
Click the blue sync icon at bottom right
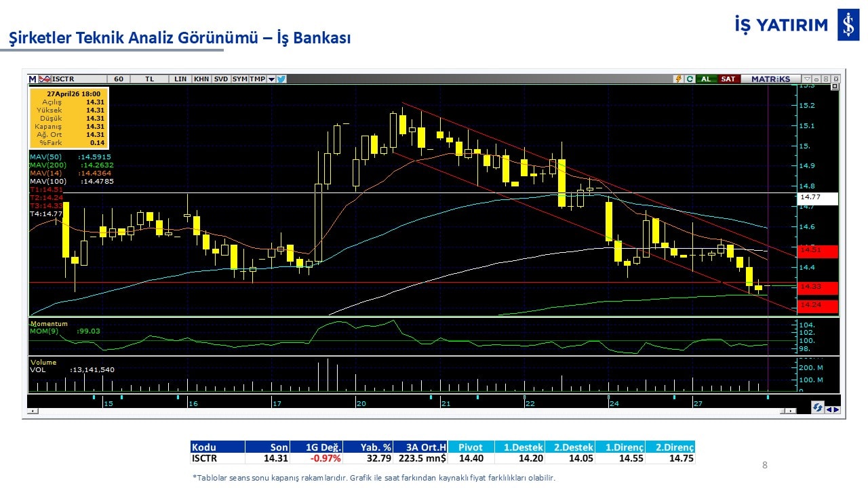click(x=818, y=407)
